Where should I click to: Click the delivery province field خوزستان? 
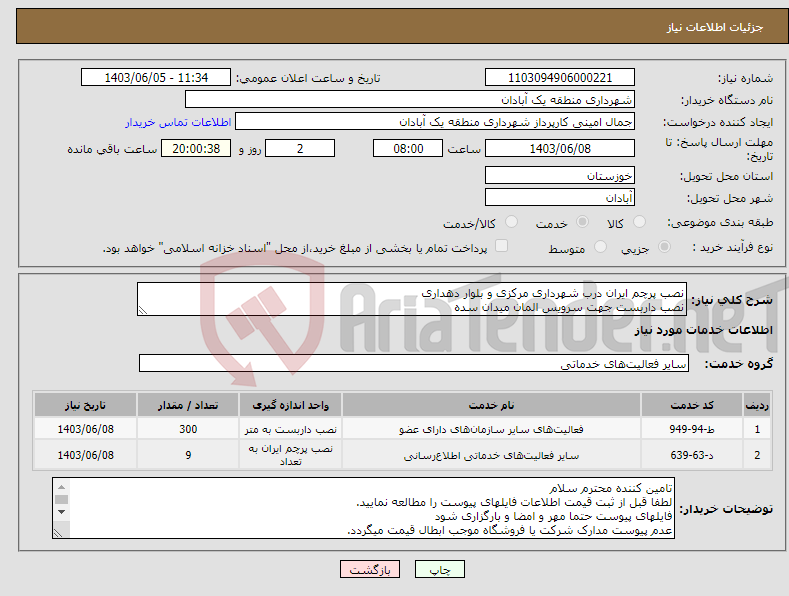[560, 176]
